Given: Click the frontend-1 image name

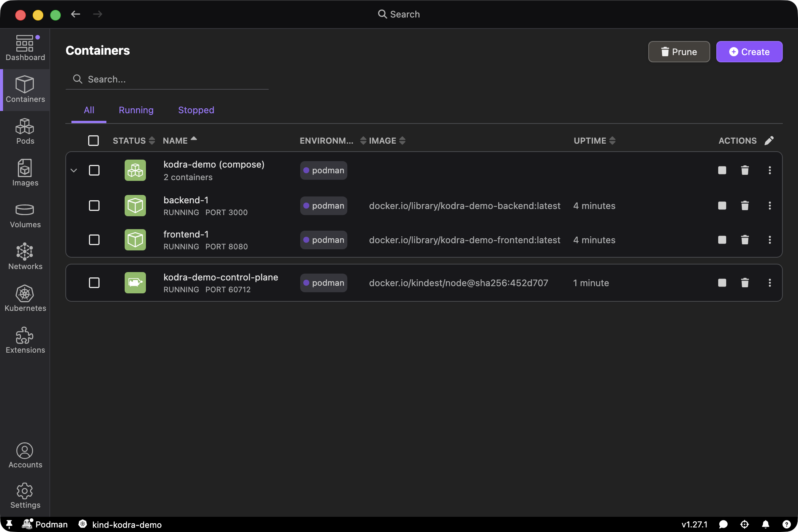Looking at the screenshot, I should coord(464,240).
